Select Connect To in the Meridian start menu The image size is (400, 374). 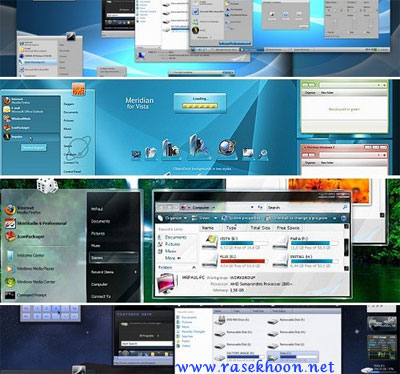click(x=71, y=163)
